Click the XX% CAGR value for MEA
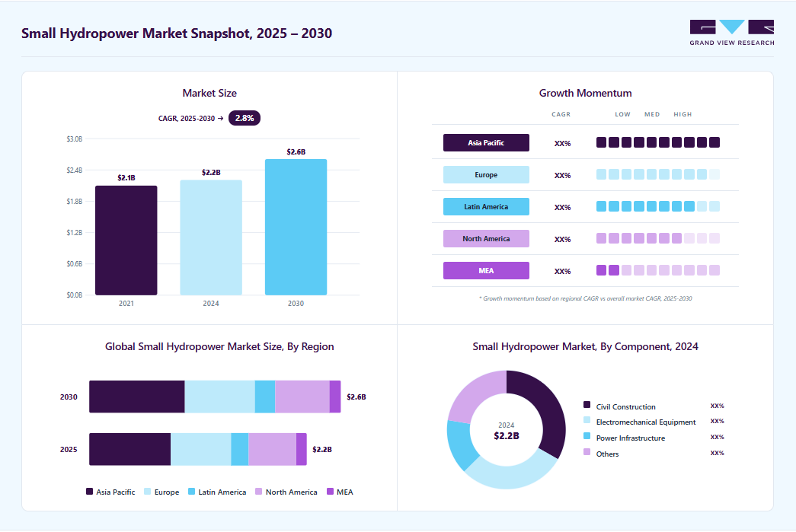The height and width of the screenshot is (532, 796). tap(562, 271)
